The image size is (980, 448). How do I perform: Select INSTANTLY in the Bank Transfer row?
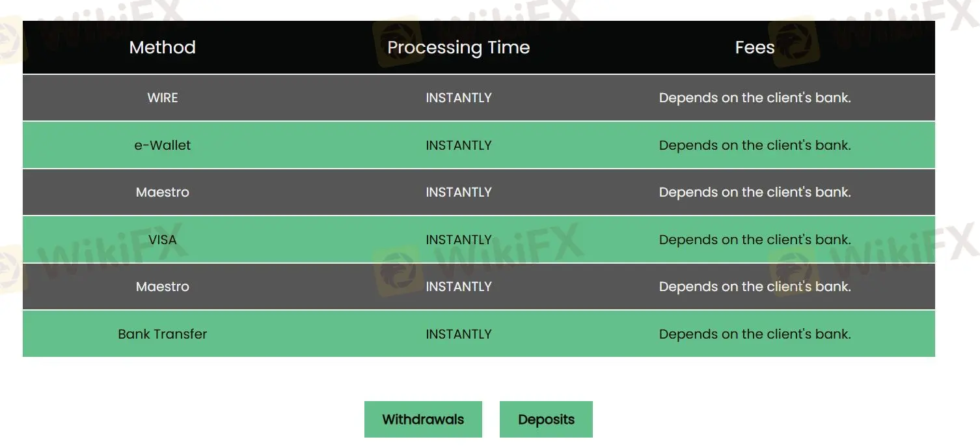click(x=458, y=334)
